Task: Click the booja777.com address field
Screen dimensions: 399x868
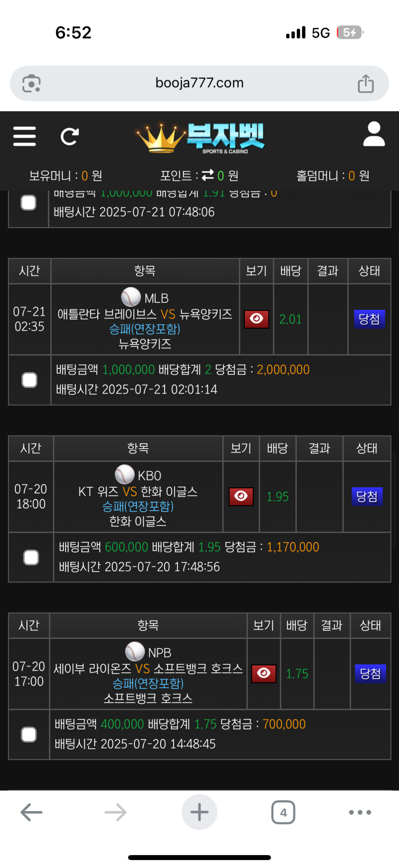Action: [x=199, y=83]
